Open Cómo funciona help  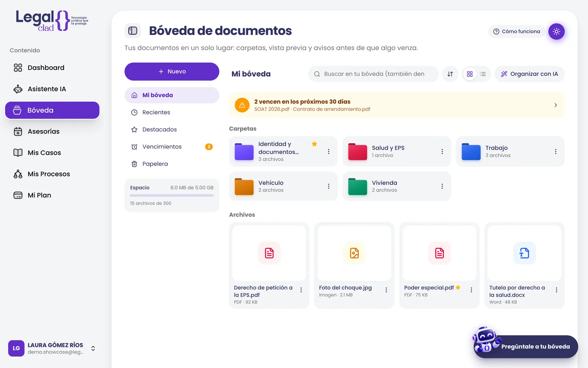tap(516, 32)
